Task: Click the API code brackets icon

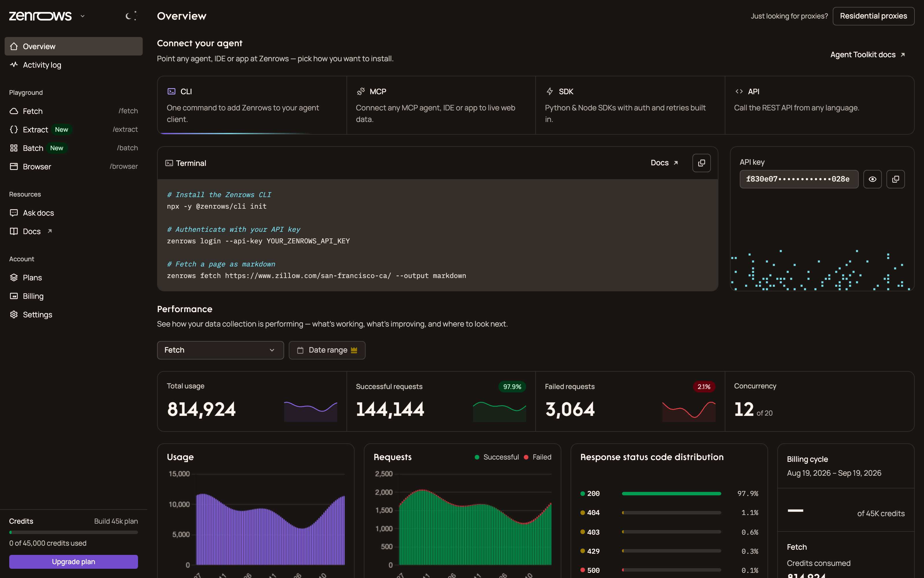Action: (739, 91)
